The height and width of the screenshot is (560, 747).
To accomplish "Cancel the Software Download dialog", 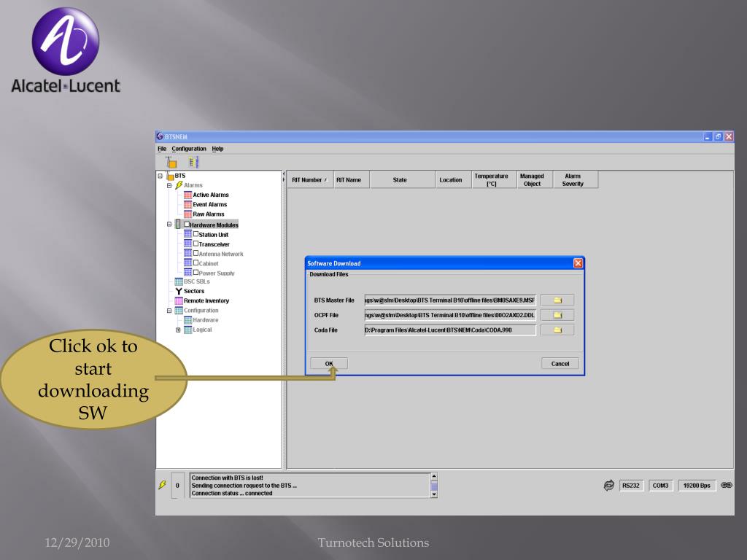I will click(x=560, y=363).
